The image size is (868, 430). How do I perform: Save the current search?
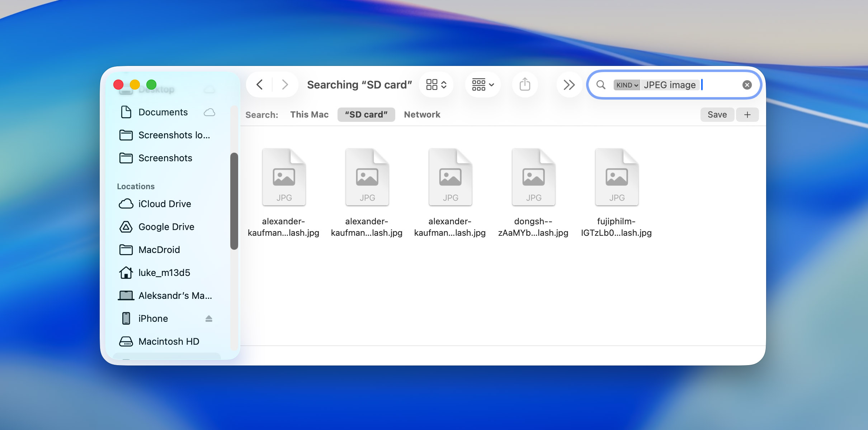pos(717,115)
